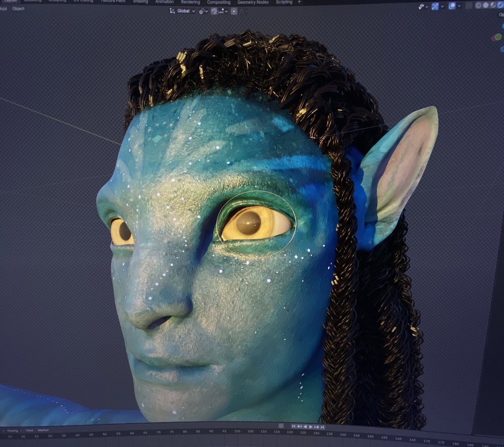504x447 pixels.
Task: Toggle the auto keying record button
Action: tap(281, 426)
